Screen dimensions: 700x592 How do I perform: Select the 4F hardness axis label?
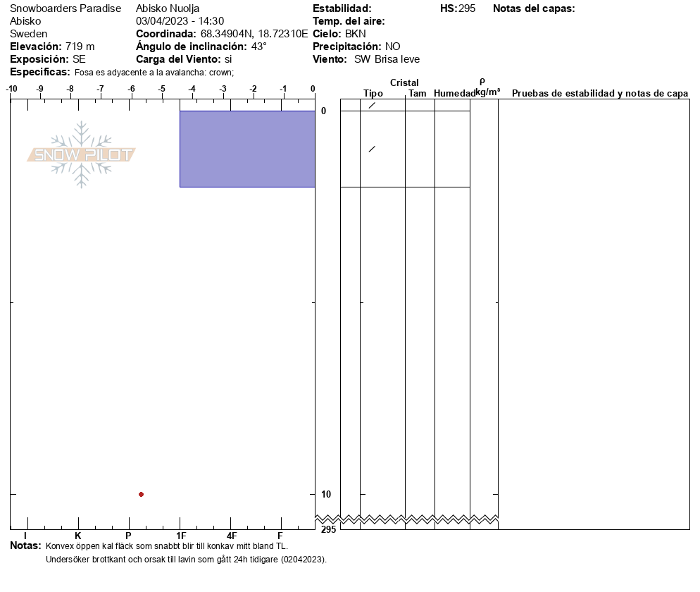(x=231, y=536)
